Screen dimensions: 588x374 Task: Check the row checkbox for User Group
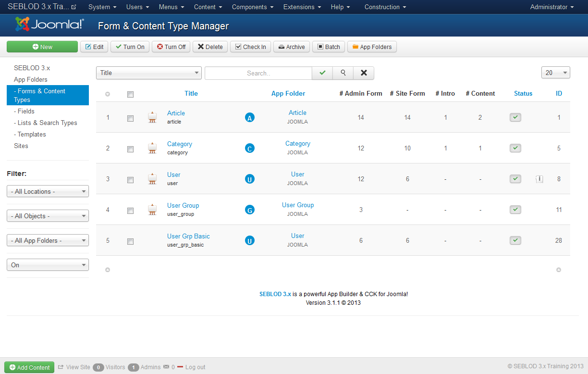(x=130, y=211)
